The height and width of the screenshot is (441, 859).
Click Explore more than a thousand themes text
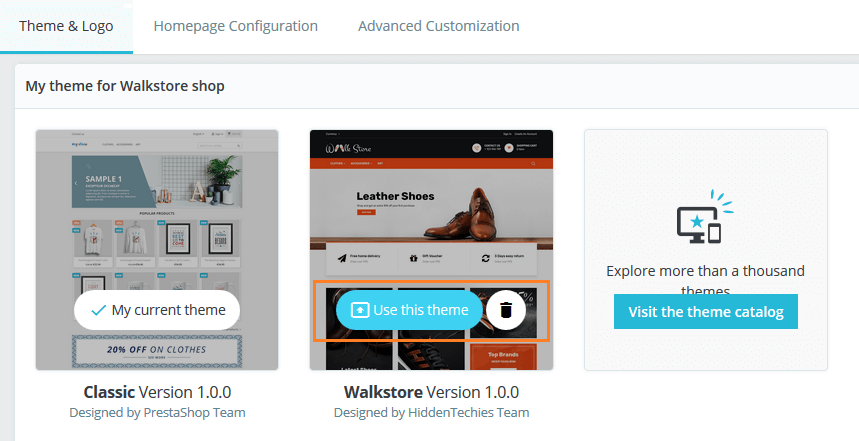[706, 280]
